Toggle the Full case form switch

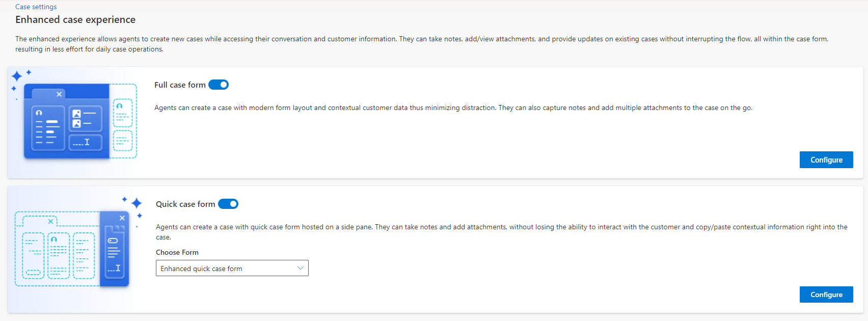(x=219, y=85)
